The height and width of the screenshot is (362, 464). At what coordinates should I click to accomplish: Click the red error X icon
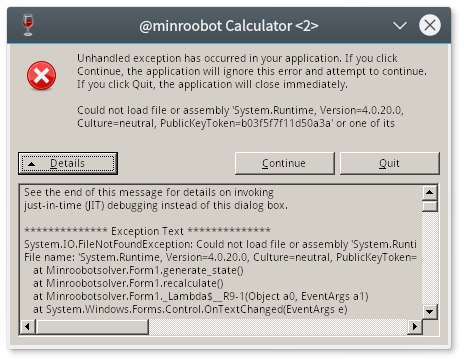click(x=41, y=76)
